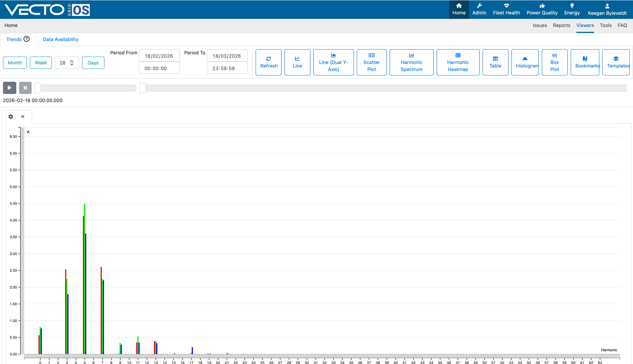
Task: Open the Issues submenu
Action: (x=540, y=26)
